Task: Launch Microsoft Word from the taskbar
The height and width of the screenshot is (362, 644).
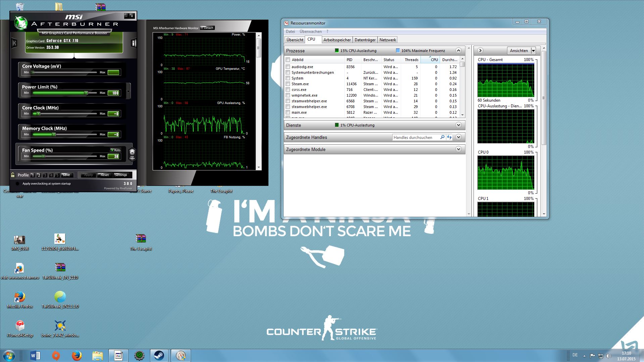Action: pyautogui.click(x=35, y=356)
